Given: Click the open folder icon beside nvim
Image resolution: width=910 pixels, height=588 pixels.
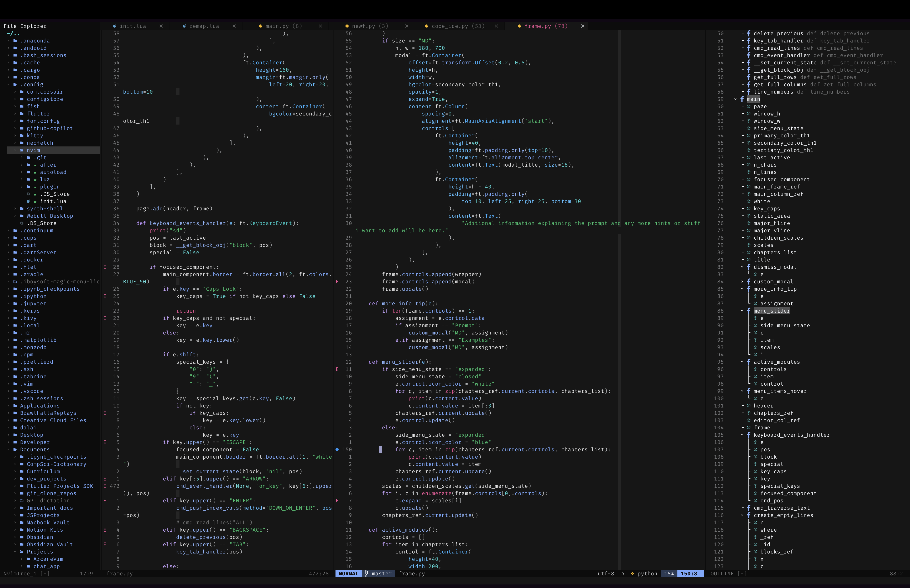Looking at the screenshot, I should click(x=22, y=150).
